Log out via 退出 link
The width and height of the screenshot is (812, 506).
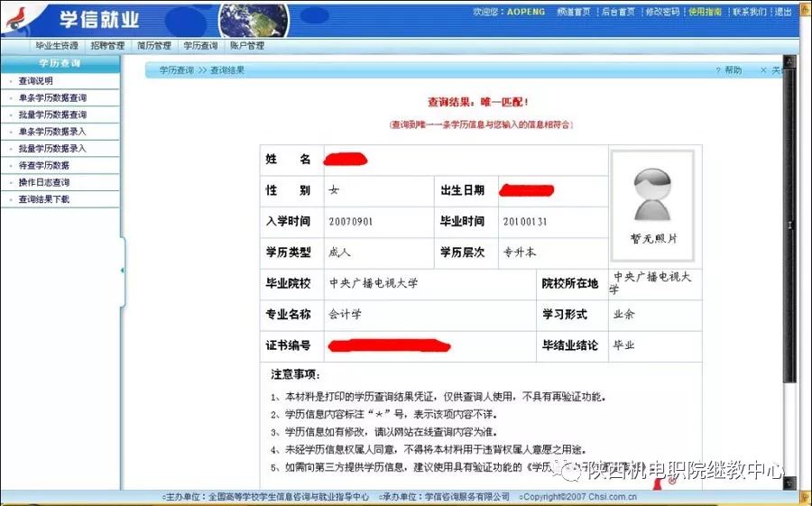[783, 12]
